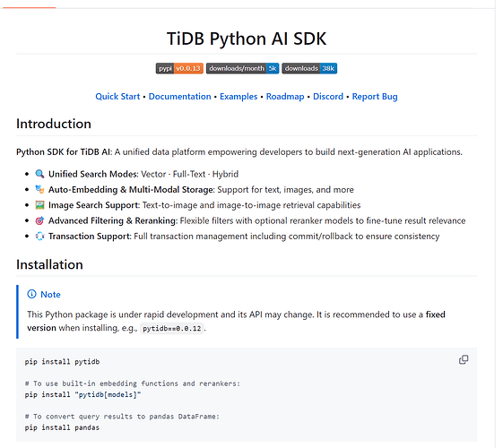Click the Introduction section heading
This screenshot has width=503, height=448.
[x=54, y=124]
